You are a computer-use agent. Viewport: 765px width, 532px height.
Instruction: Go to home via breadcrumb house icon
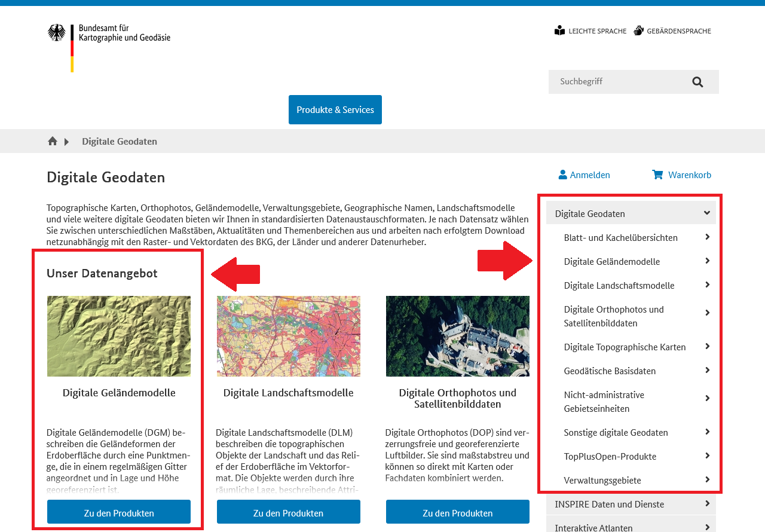[x=53, y=141]
